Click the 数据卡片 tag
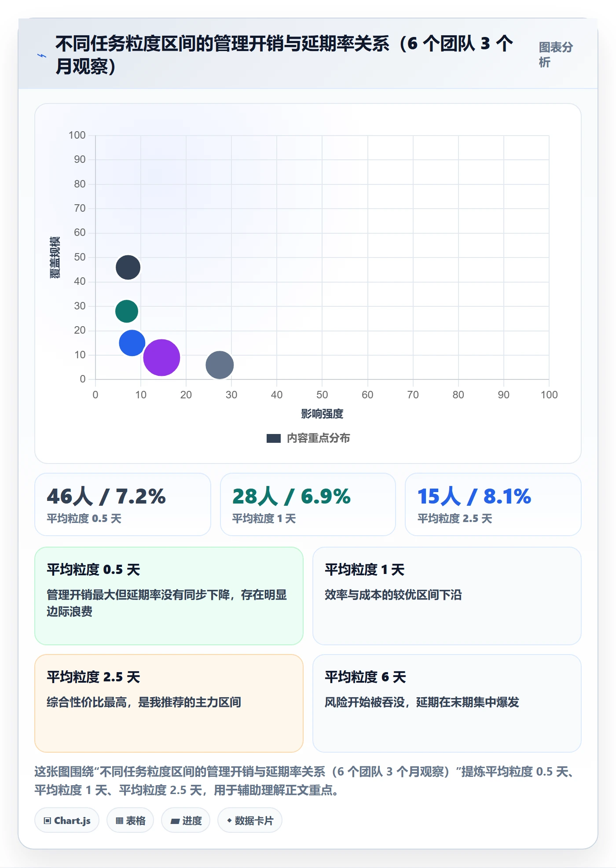This screenshot has height=868, width=616. [250, 820]
